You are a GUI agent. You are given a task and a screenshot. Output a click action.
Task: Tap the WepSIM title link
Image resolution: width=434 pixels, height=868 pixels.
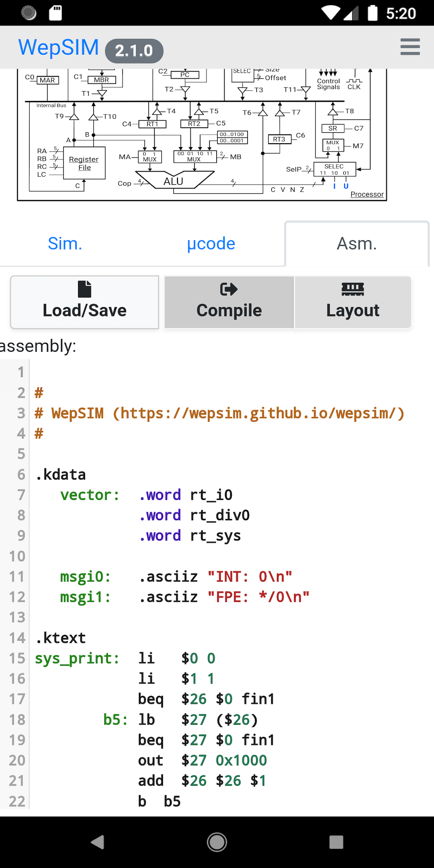[x=58, y=47]
